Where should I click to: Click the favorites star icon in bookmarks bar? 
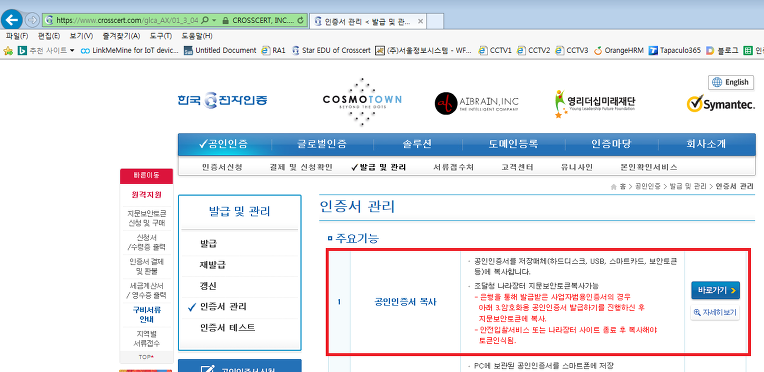coord(7,50)
